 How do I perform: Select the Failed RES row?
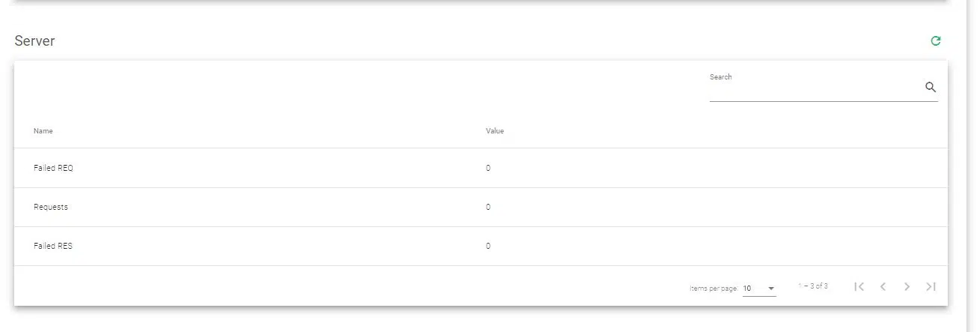pos(53,246)
